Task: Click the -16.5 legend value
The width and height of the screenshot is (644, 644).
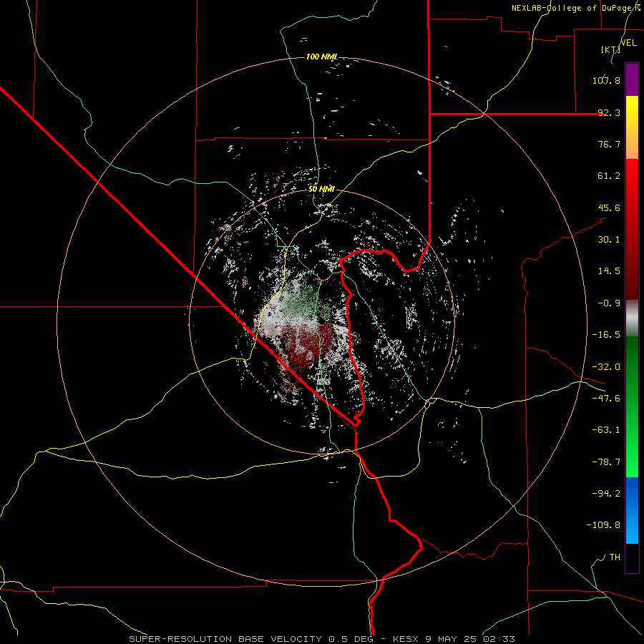Action: pos(606,335)
